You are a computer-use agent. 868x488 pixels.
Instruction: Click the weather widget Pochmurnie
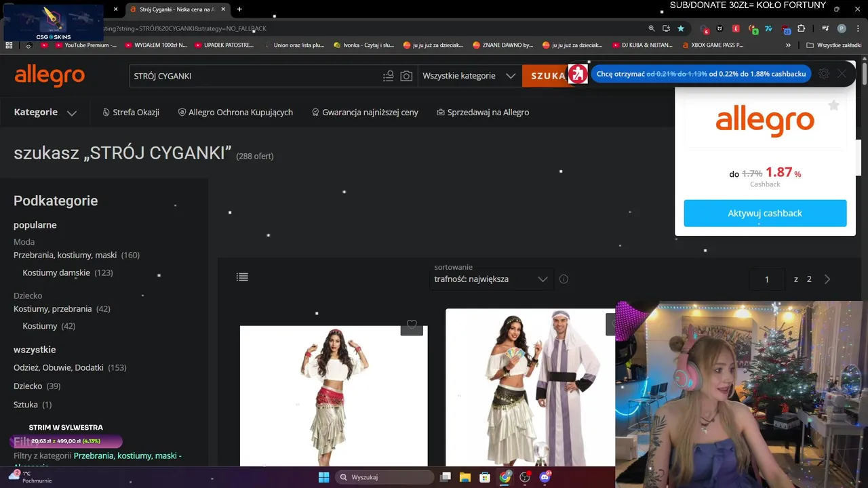point(30,477)
